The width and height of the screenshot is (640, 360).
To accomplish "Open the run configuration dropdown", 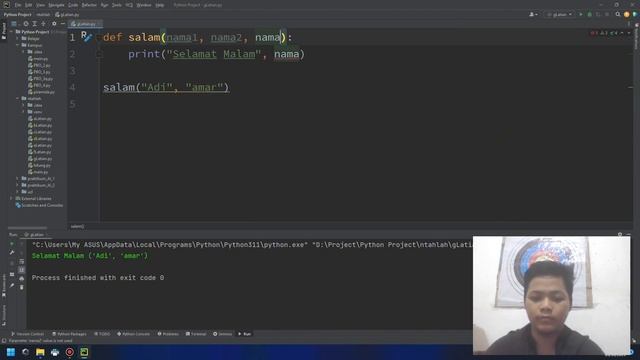I will (x=560, y=14).
